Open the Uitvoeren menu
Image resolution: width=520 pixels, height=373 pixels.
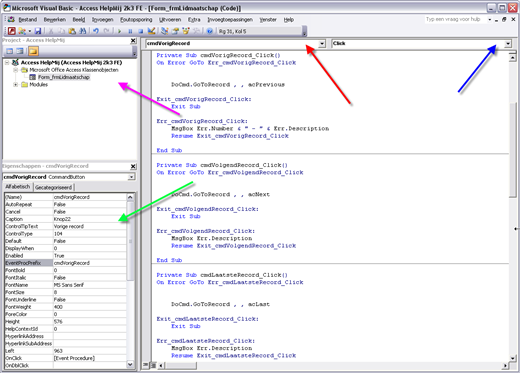point(170,19)
